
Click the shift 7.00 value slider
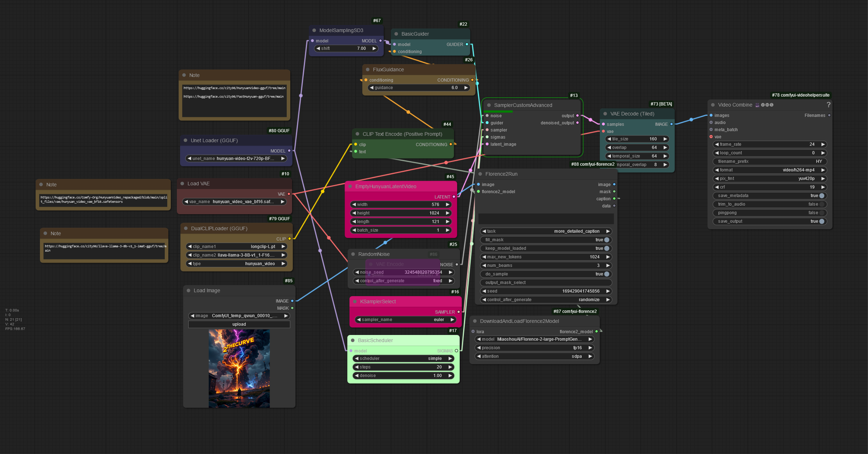coord(346,48)
